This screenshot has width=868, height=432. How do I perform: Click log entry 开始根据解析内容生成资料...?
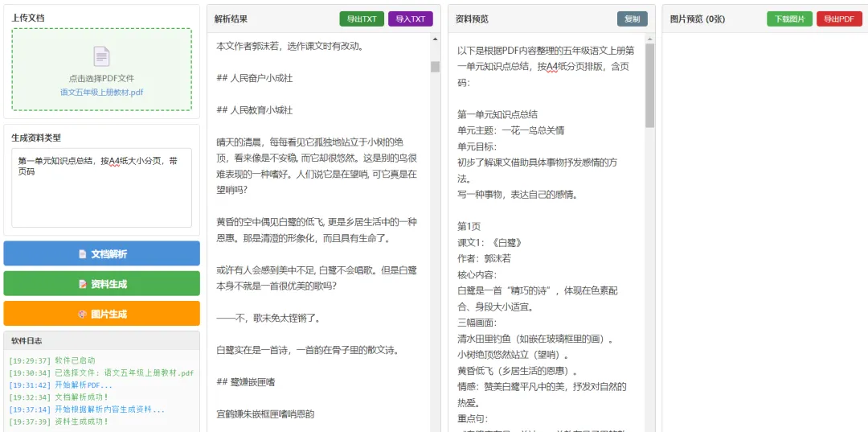point(87,409)
